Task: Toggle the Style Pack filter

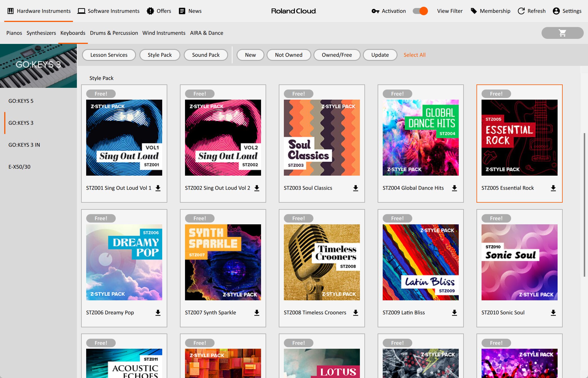Action: point(160,55)
